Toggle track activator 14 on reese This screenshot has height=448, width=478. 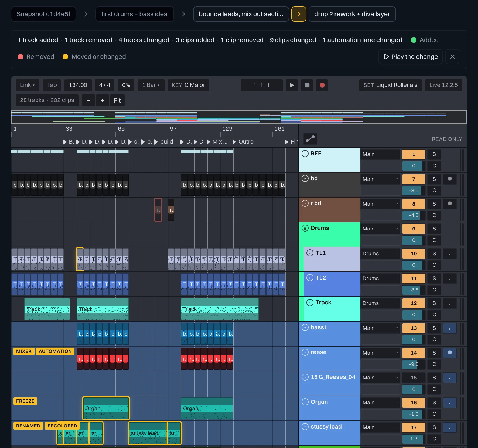coord(414,353)
